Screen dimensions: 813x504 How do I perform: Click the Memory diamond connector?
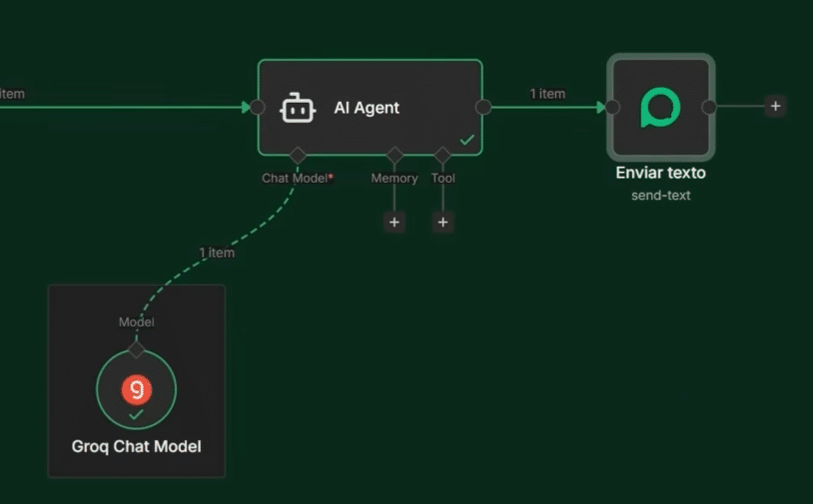point(395,155)
